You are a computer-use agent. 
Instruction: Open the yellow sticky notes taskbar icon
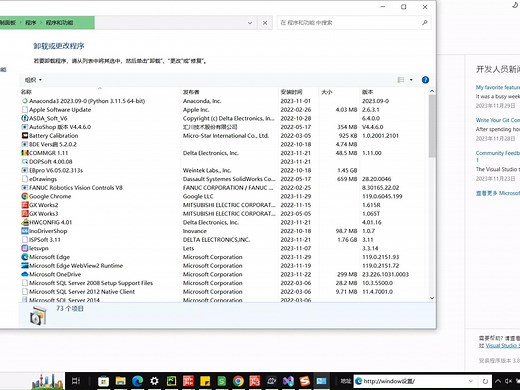click(x=205, y=381)
